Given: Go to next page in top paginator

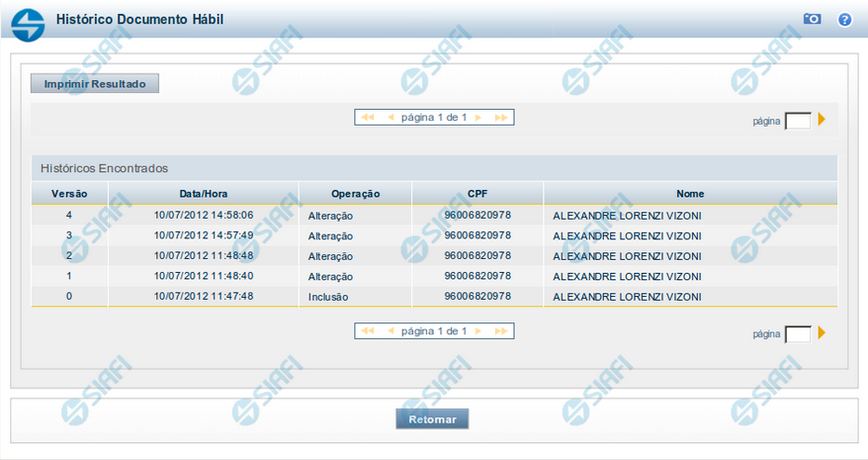Looking at the screenshot, I should pyautogui.click(x=478, y=117).
